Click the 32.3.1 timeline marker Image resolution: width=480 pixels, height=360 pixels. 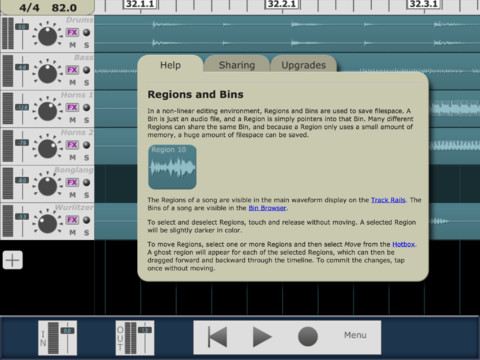coord(423,4)
